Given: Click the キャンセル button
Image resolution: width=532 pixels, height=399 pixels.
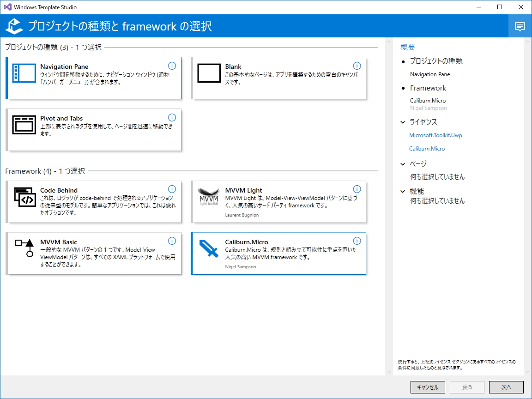Looking at the screenshot, I should pyautogui.click(x=428, y=387).
